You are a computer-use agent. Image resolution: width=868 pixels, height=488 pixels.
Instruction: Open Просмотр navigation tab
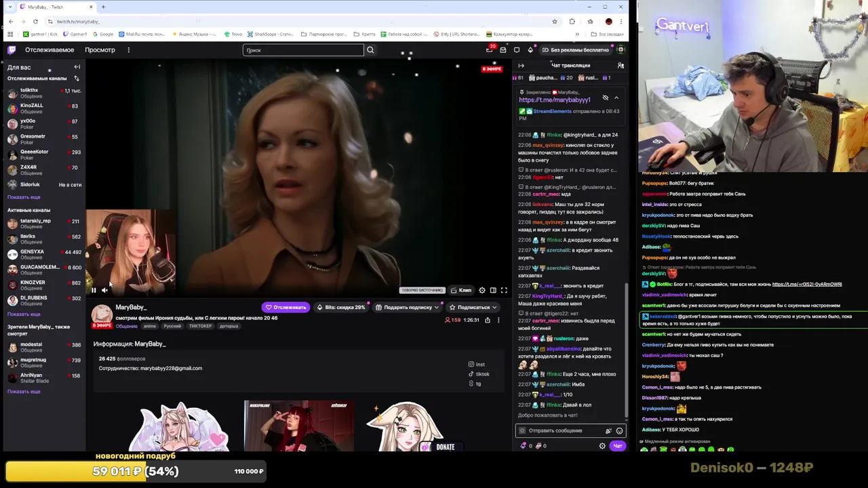coord(100,49)
